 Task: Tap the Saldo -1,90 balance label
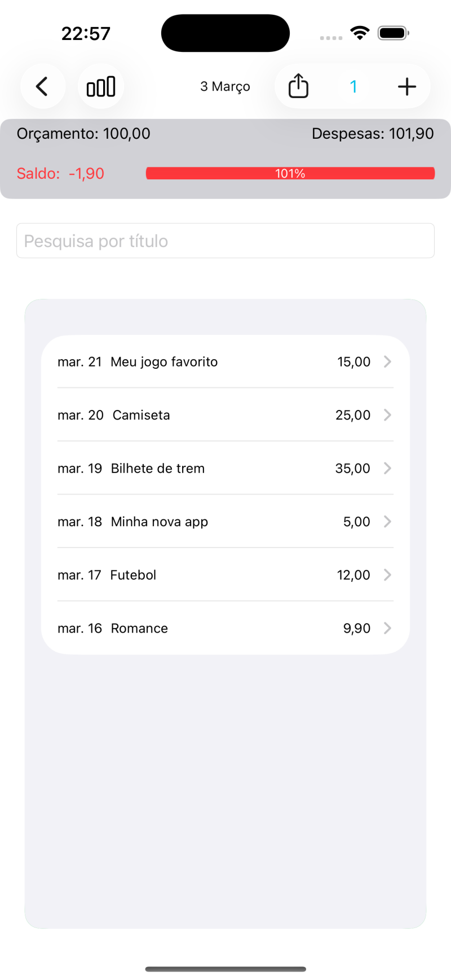pos(60,174)
